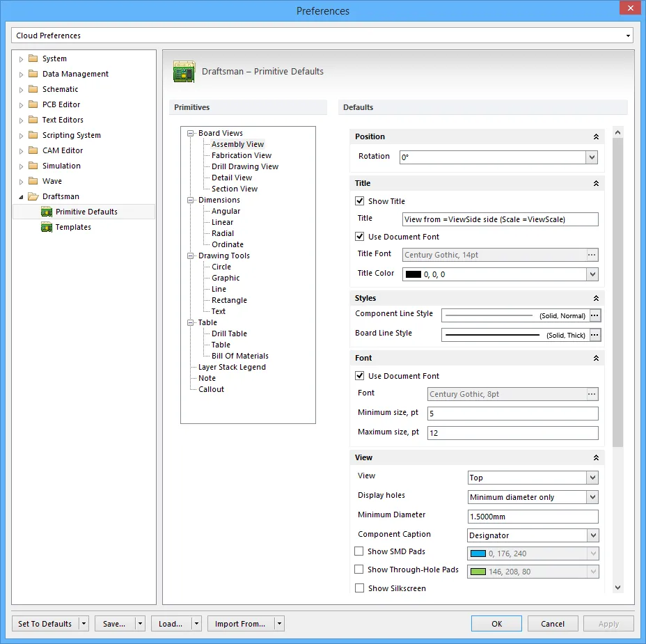Viewport: 646px width, 644px height.
Task: Click the Import From... button
Action: pos(240,623)
